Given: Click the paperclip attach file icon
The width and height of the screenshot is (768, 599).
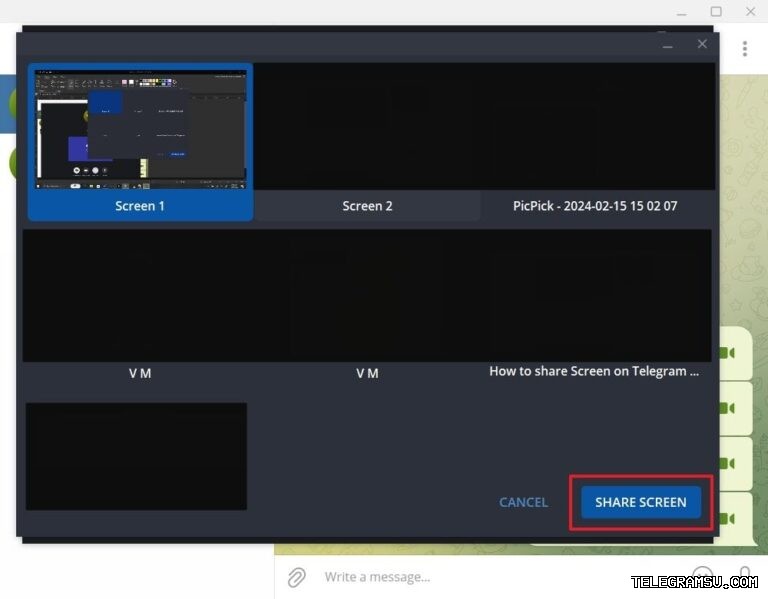Looking at the screenshot, I should click(296, 577).
